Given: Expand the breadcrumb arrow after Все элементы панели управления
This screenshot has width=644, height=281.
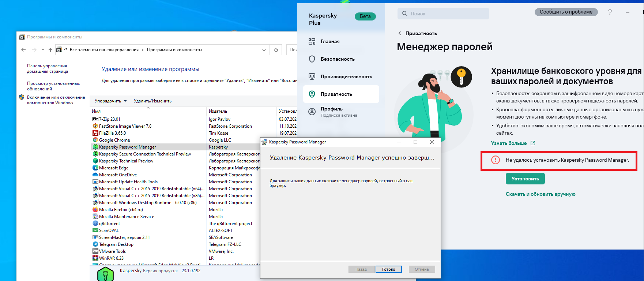Looking at the screenshot, I should tap(143, 50).
